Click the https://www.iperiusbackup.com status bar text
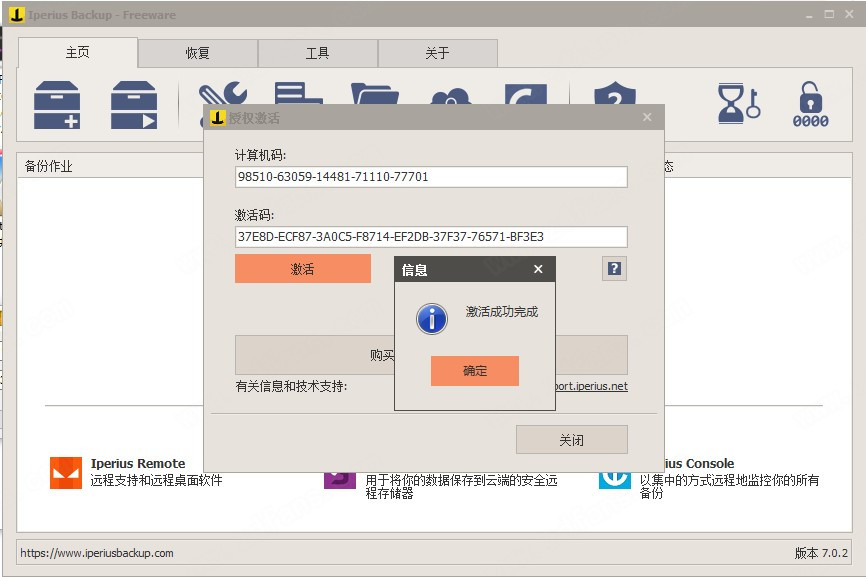 tap(97, 553)
